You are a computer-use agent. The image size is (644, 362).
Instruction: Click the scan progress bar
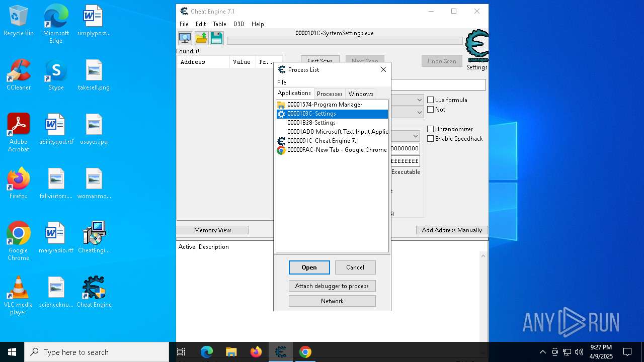point(345,41)
